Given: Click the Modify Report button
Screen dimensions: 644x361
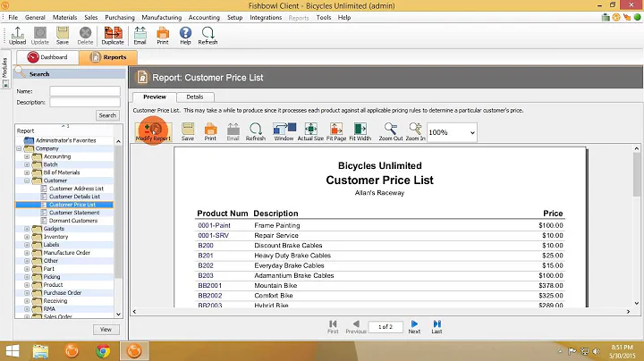Looking at the screenshot, I should point(153,132).
